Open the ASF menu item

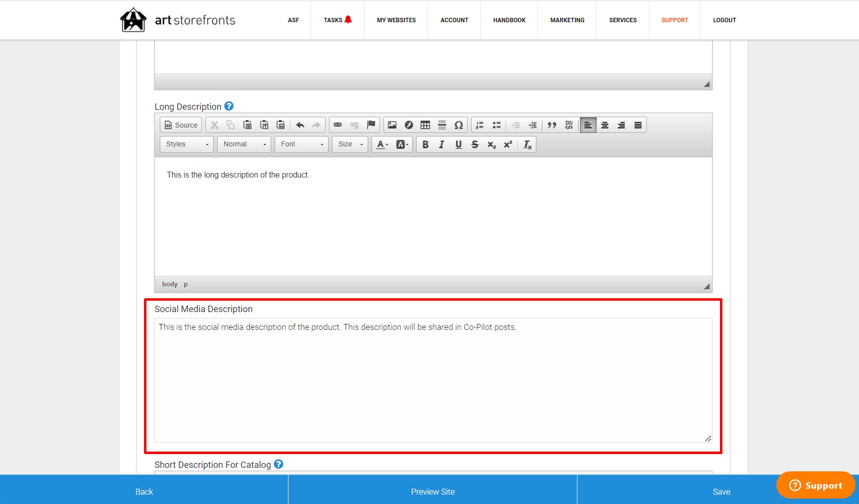tap(293, 20)
